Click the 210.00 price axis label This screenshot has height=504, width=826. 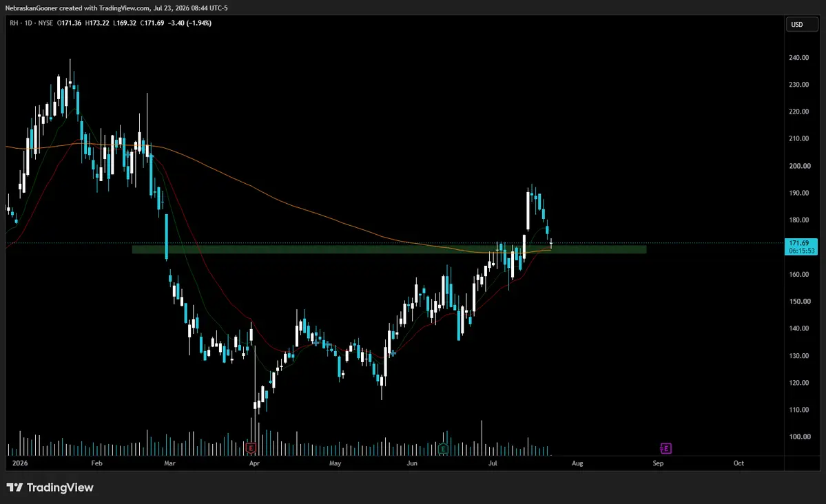(x=798, y=138)
